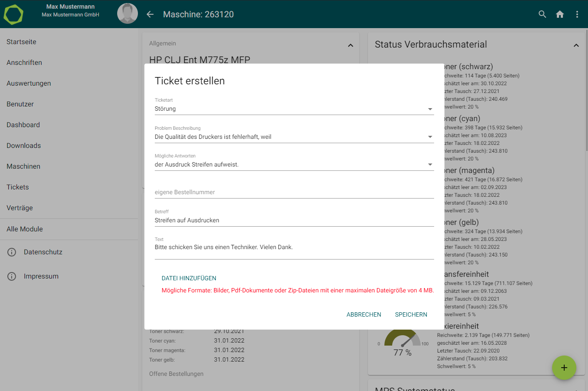
Task: Click the Speichern button
Action: point(411,314)
